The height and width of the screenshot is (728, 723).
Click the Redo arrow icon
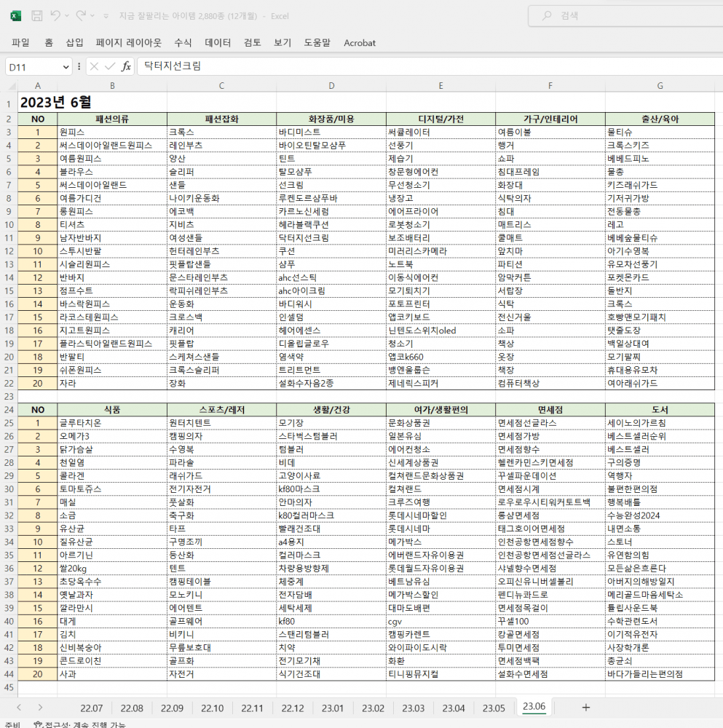click(80, 15)
